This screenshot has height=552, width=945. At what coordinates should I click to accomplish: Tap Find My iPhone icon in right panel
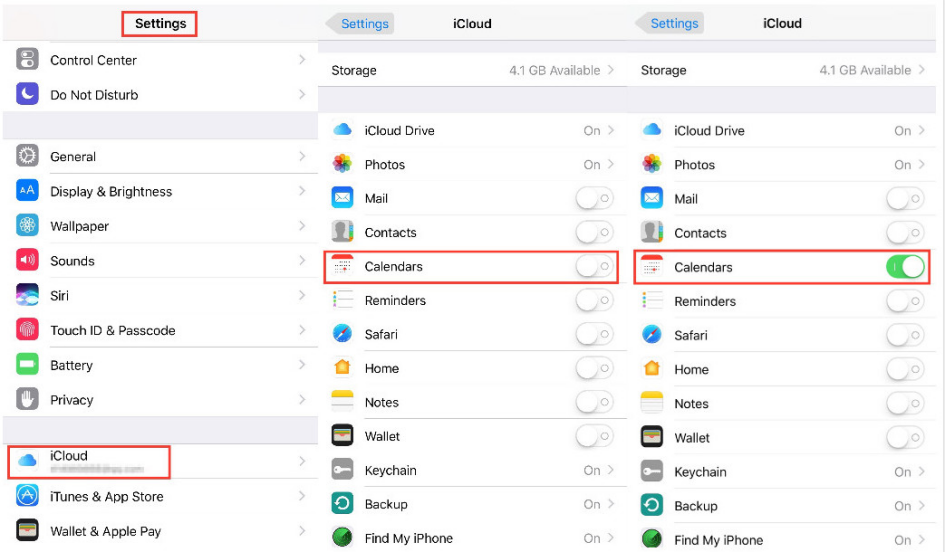[x=652, y=539]
